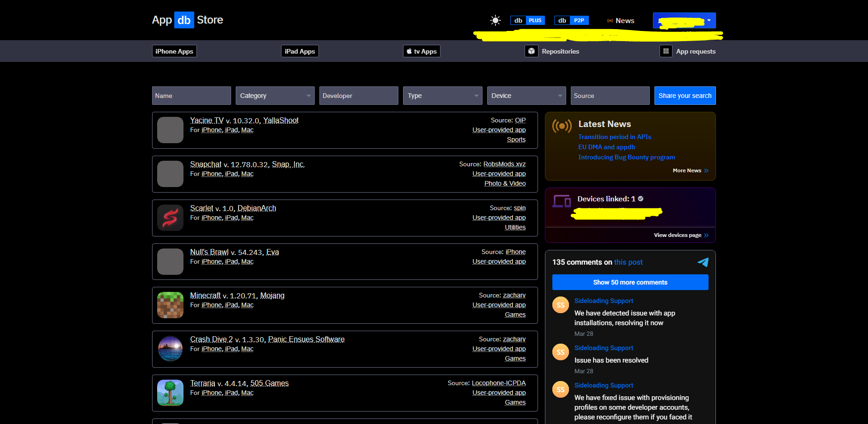Open the App requests section
Screen dimensions: 868x424
coord(696,51)
